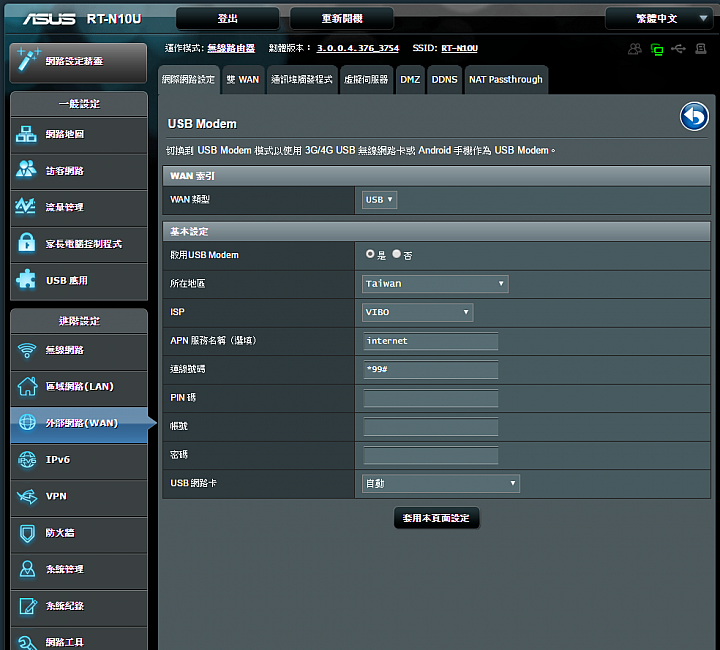This screenshot has width=720, height=650.
Task: Click the 登出 (Logout) button
Action: (x=228, y=18)
